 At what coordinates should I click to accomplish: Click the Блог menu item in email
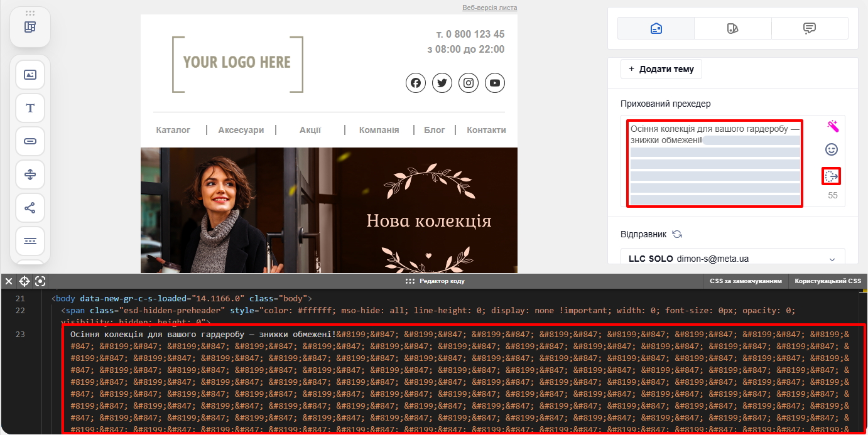pos(435,130)
